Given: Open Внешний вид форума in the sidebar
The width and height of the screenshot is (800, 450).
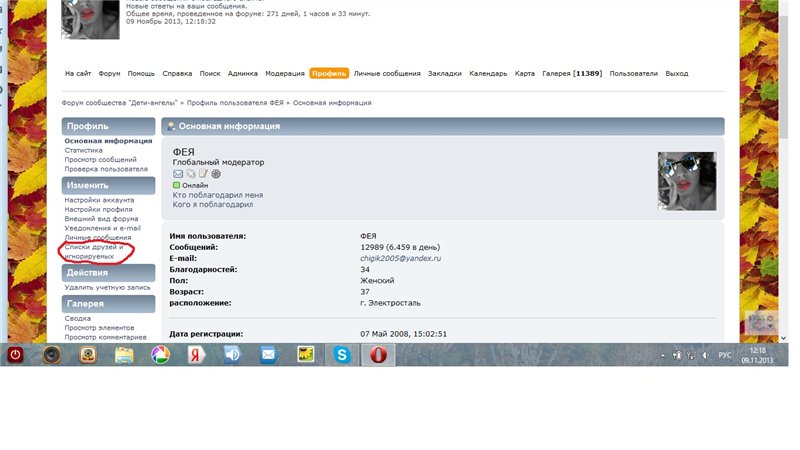Looking at the screenshot, I should (x=101, y=218).
